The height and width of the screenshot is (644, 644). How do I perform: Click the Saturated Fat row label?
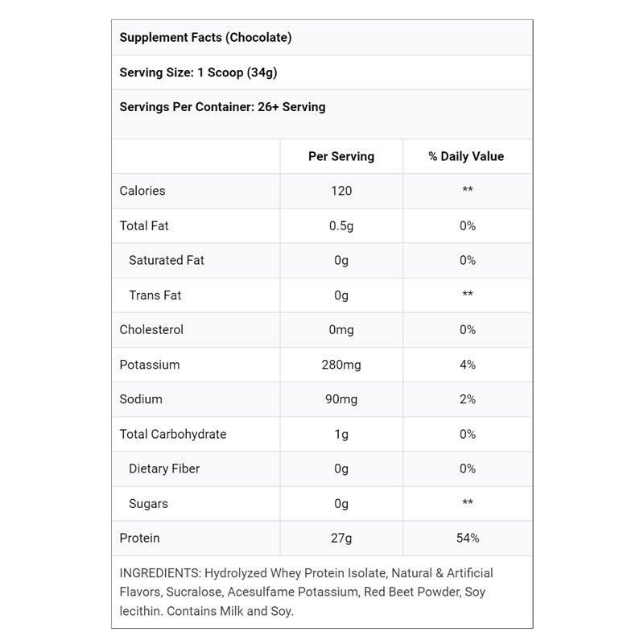167,260
